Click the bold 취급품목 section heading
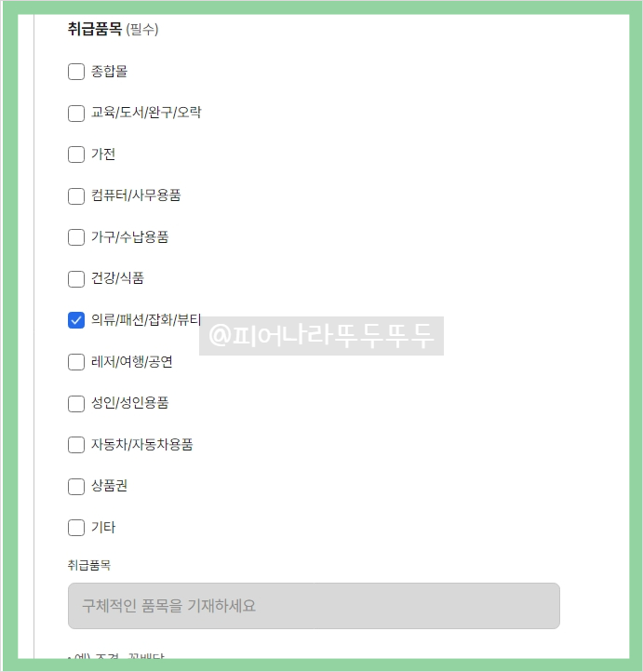 click(94, 29)
